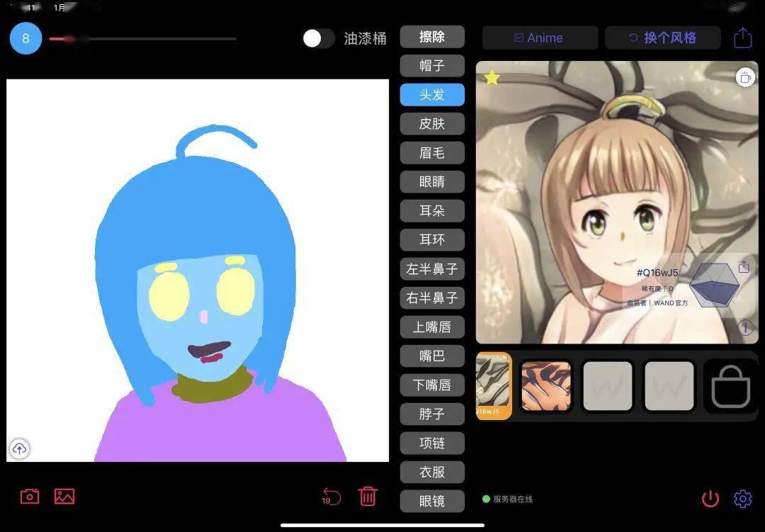
Task: Select the 衣服 clothes button
Action: pyautogui.click(x=432, y=472)
